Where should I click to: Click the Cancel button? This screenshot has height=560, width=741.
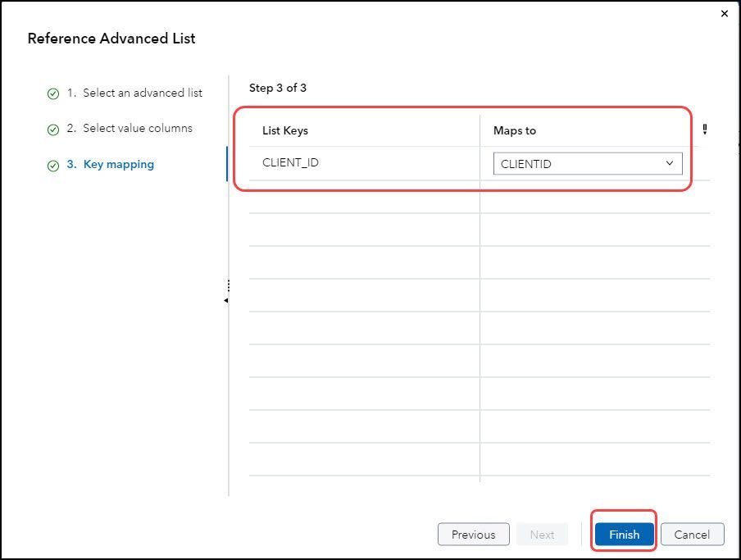692,535
